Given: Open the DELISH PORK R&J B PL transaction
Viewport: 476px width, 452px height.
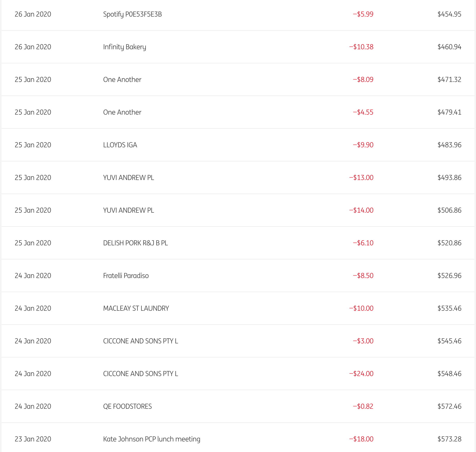Looking at the screenshot, I should coord(135,243).
